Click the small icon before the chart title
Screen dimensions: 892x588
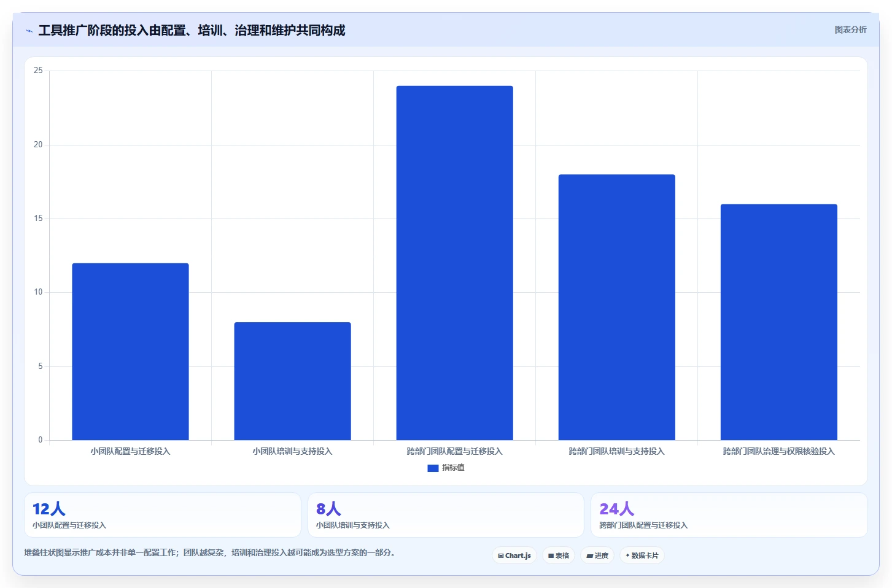tap(29, 31)
